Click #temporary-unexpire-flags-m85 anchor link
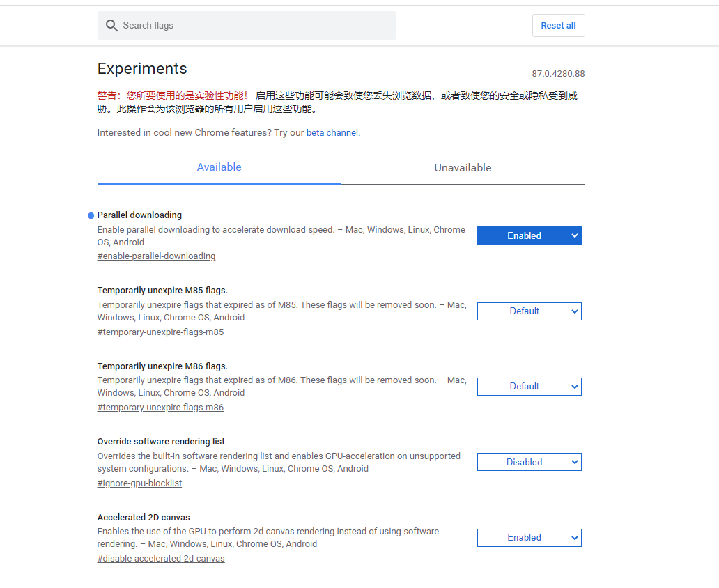Image resolution: width=719 pixels, height=588 pixels. click(160, 332)
